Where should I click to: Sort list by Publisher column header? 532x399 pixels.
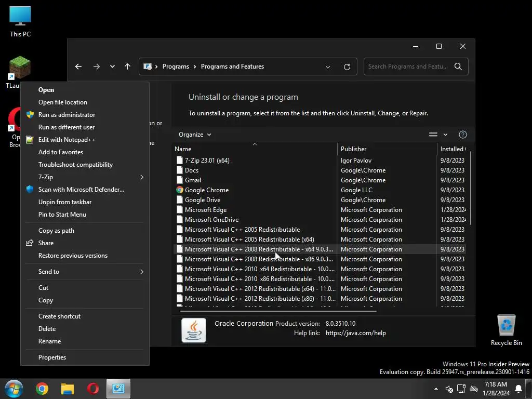387,149
